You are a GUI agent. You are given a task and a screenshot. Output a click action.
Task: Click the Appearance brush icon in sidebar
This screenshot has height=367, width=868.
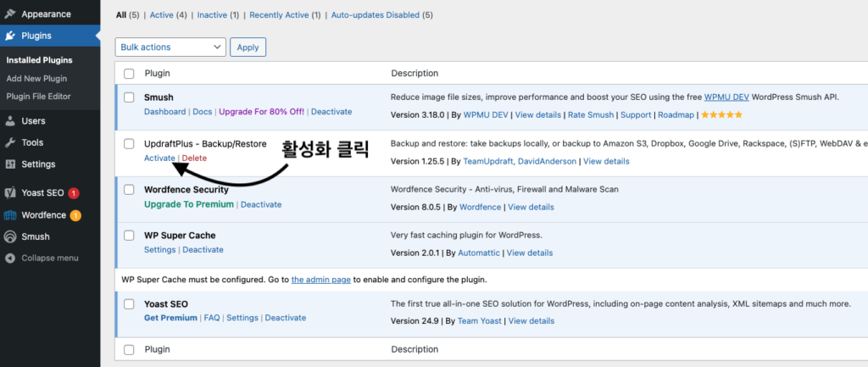pos(10,14)
